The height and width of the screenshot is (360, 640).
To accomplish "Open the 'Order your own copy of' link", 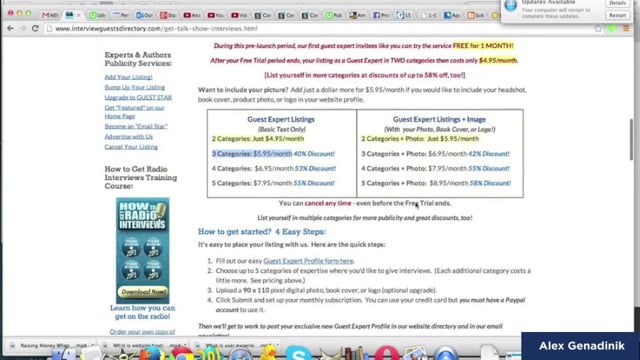I will coord(142,331).
